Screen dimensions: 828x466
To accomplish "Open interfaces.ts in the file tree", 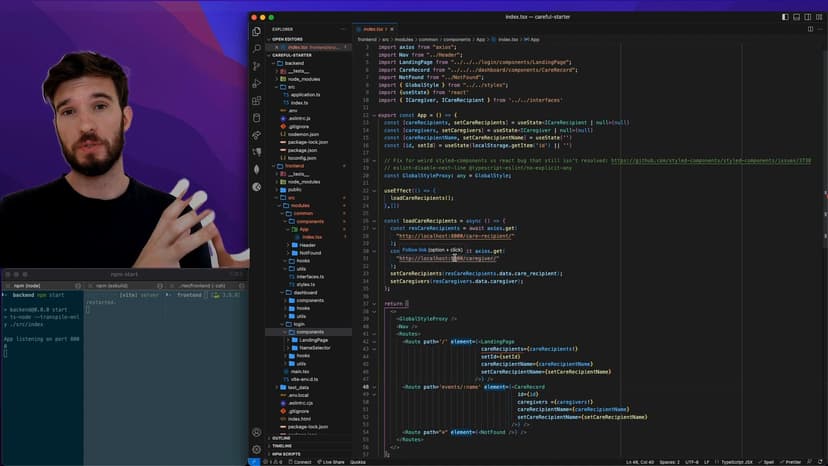I will (309, 276).
